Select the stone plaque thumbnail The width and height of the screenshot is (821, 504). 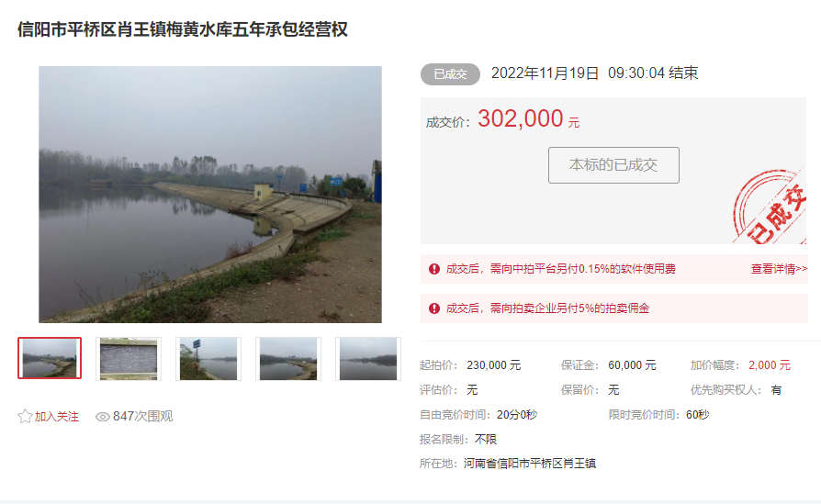pyautogui.click(x=129, y=359)
